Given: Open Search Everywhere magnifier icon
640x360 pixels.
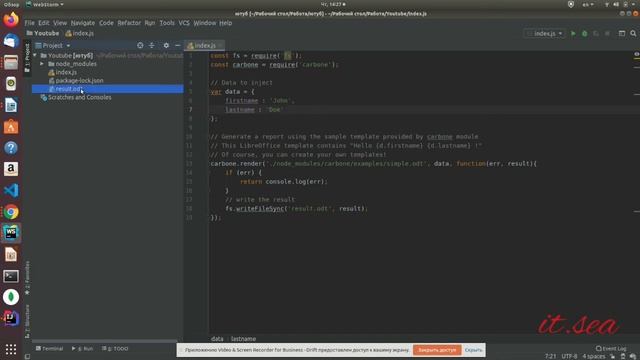Looking at the screenshot, I should pyautogui.click(x=633, y=33).
